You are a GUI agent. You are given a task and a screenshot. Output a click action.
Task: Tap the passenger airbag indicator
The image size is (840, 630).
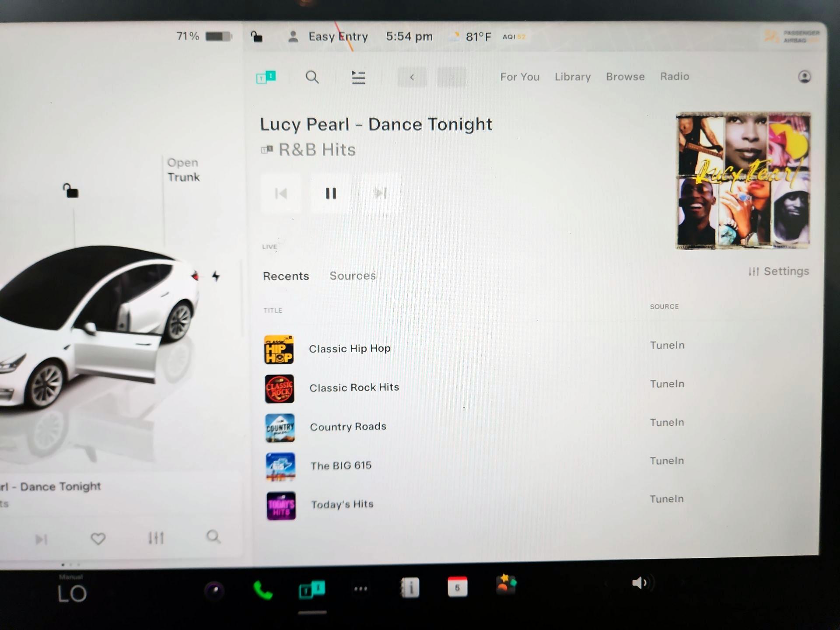792,37
